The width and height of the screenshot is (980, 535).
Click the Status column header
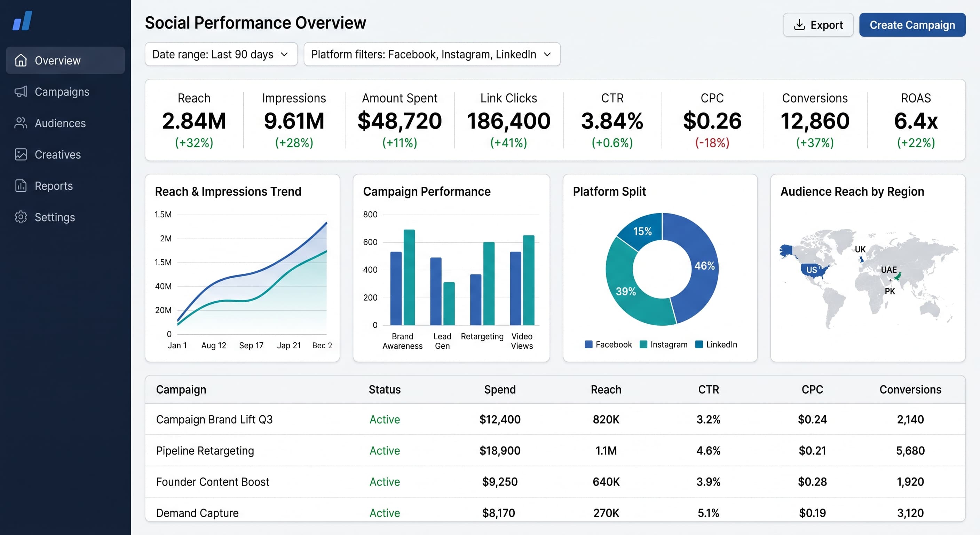pyautogui.click(x=385, y=389)
